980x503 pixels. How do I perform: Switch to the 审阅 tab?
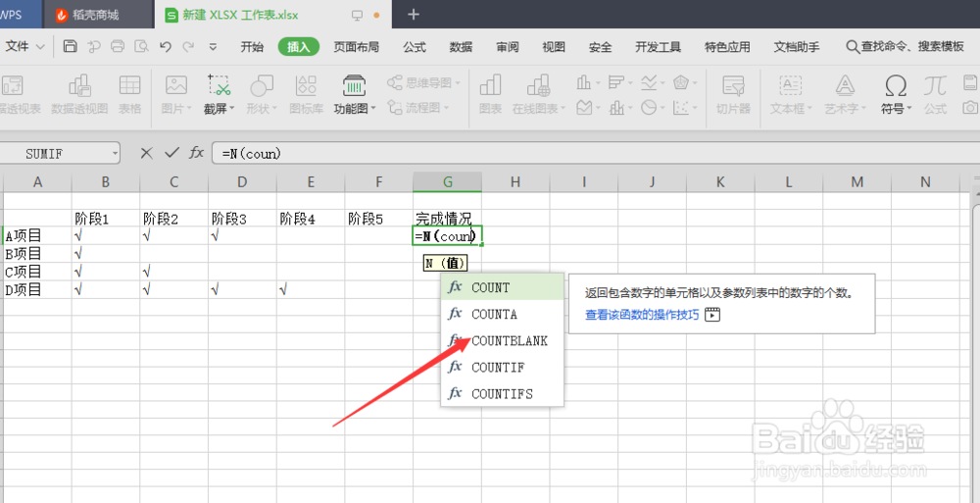[x=508, y=47]
